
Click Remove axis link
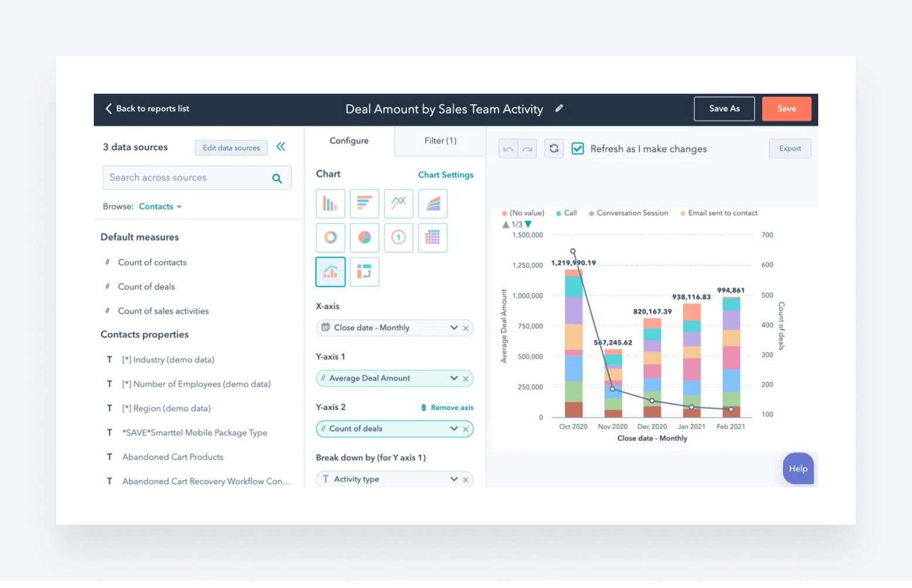coord(447,408)
